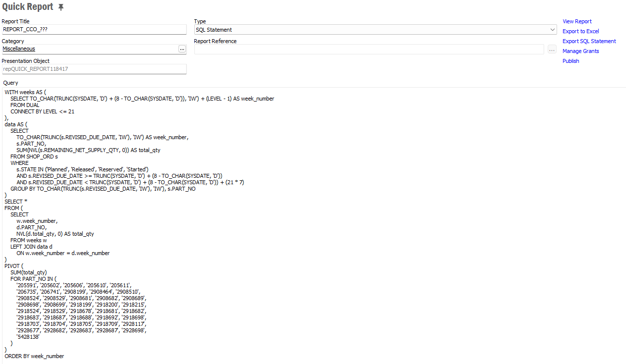Viewport: 626px width, 364px height.
Task: Edit the Report Title field
Action: (x=94, y=30)
